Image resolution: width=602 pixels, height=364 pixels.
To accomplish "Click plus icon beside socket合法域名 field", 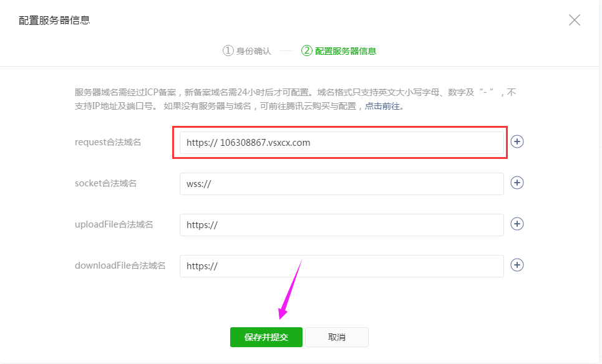I will point(517,183).
